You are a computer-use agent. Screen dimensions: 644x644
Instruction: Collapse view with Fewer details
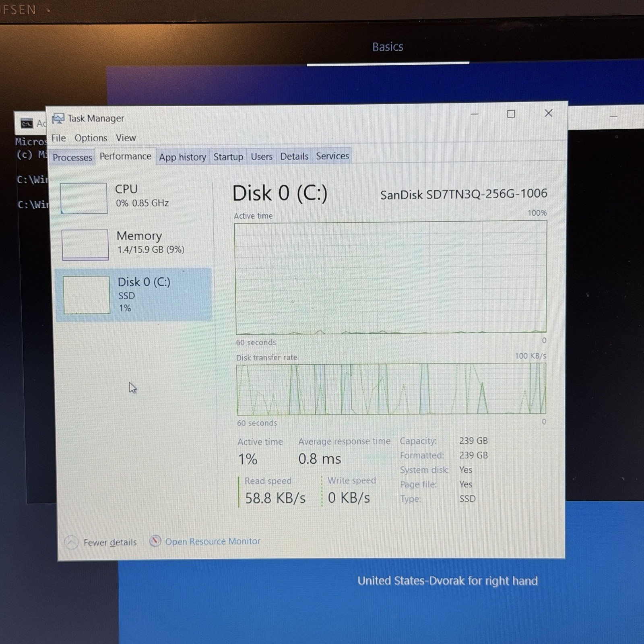click(x=110, y=542)
